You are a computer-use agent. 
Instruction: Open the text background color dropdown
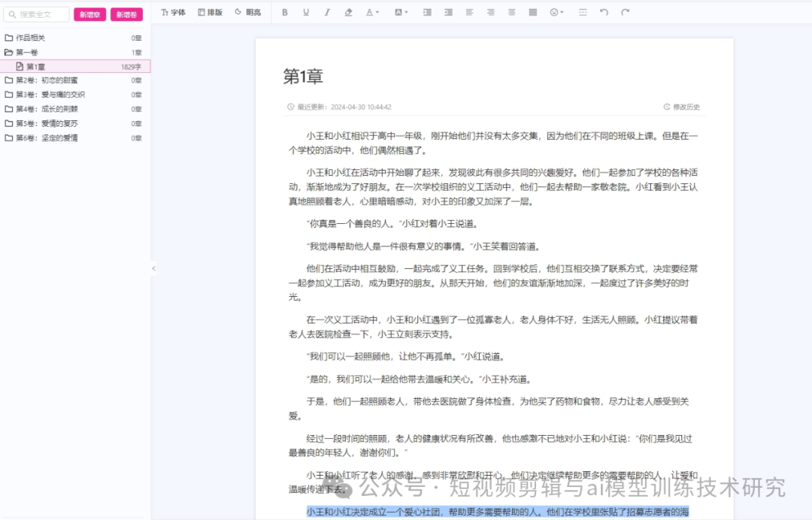(x=401, y=13)
